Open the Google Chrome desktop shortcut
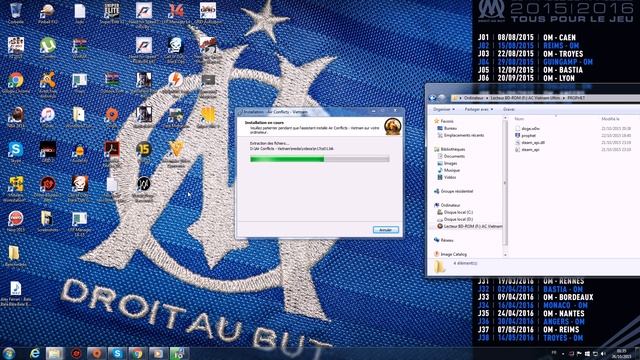This screenshot has width=640, height=360. [16, 82]
